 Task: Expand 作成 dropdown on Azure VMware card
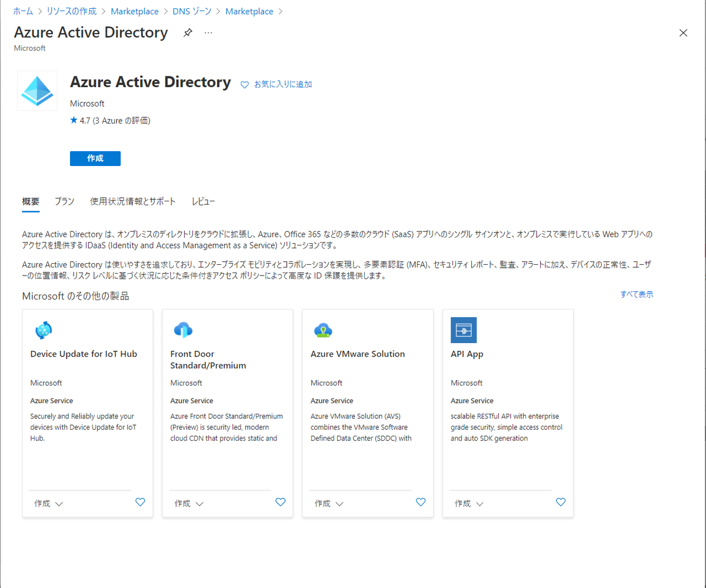point(329,503)
